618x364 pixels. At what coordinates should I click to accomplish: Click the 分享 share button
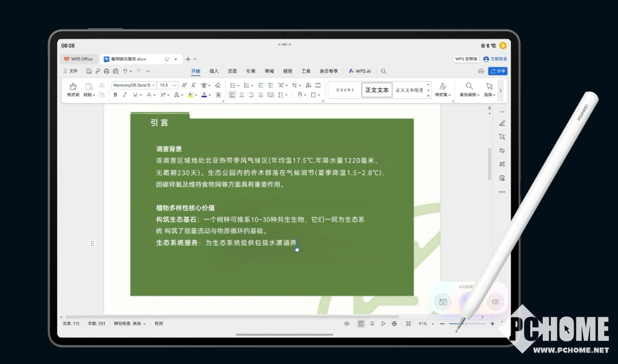coord(497,71)
